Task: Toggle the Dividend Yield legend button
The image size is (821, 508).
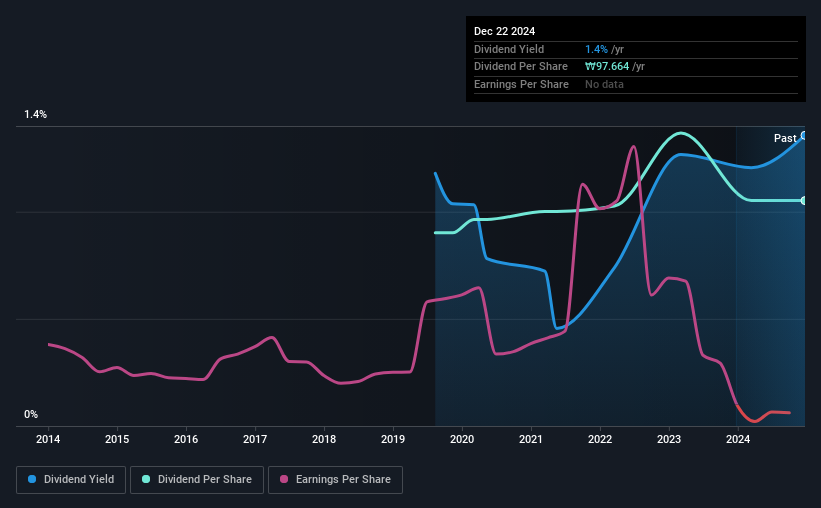Action: tap(71, 480)
